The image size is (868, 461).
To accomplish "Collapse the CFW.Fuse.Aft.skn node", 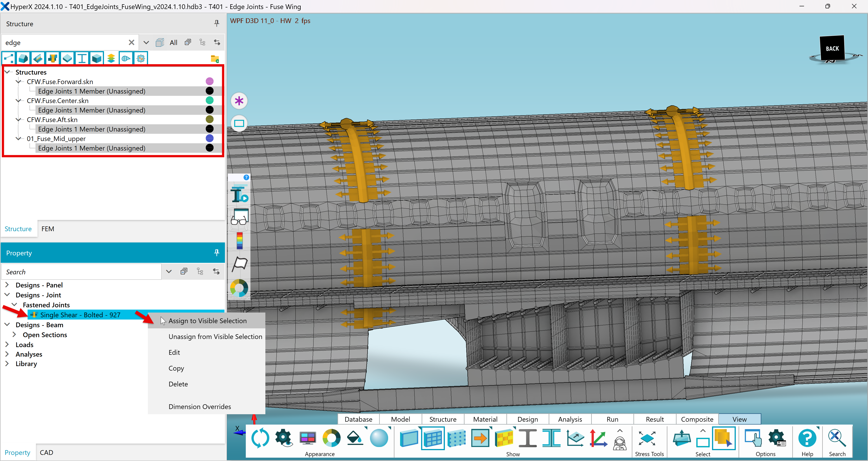I will point(19,120).
